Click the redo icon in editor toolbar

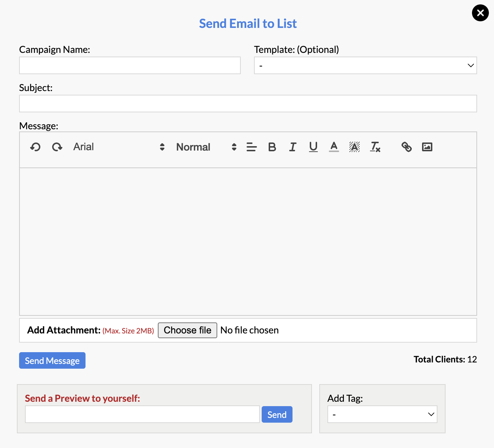tap(57, 147)
